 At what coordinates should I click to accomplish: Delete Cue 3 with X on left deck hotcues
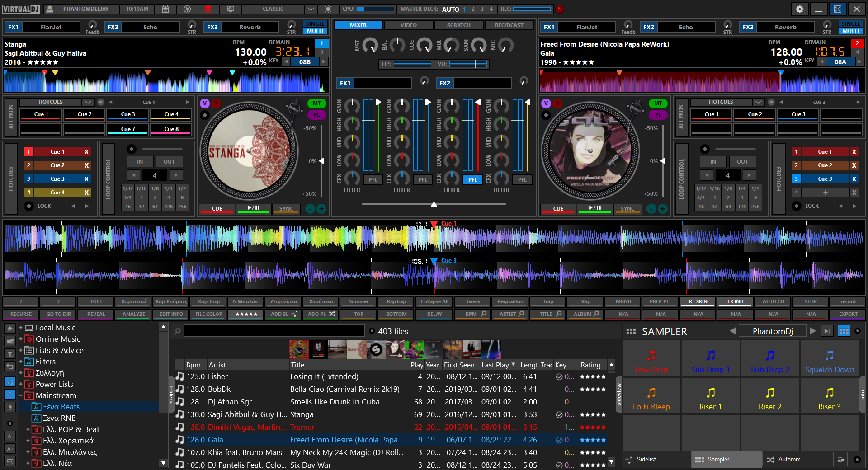[x=86, y=179]
